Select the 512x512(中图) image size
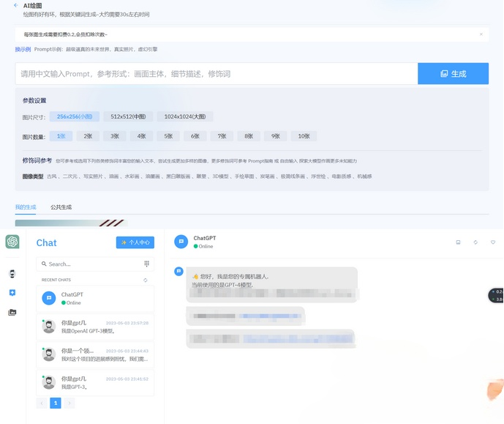Image resolution: width=504 pixels, height=424 pixels. point(128,116)
